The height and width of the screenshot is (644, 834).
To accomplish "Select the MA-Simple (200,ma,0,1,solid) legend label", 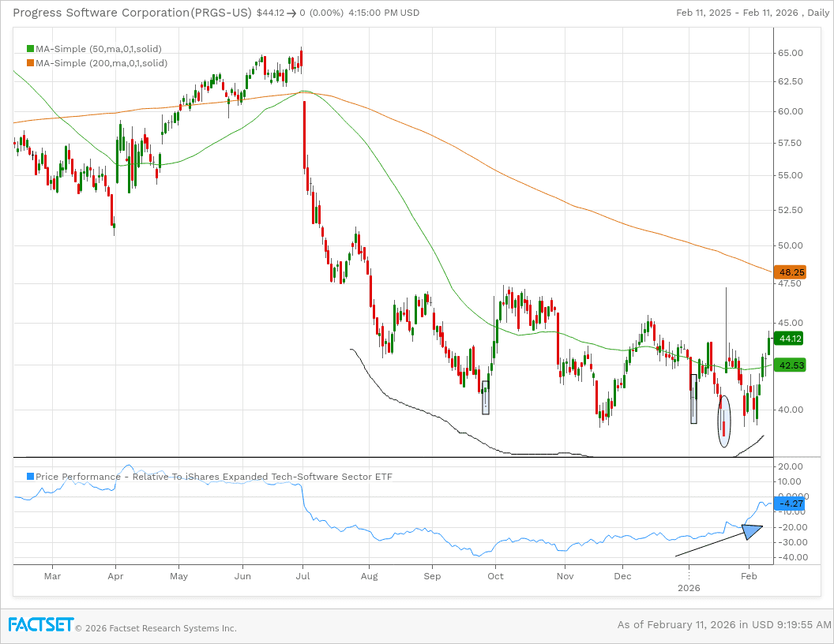I will point(102,63).
